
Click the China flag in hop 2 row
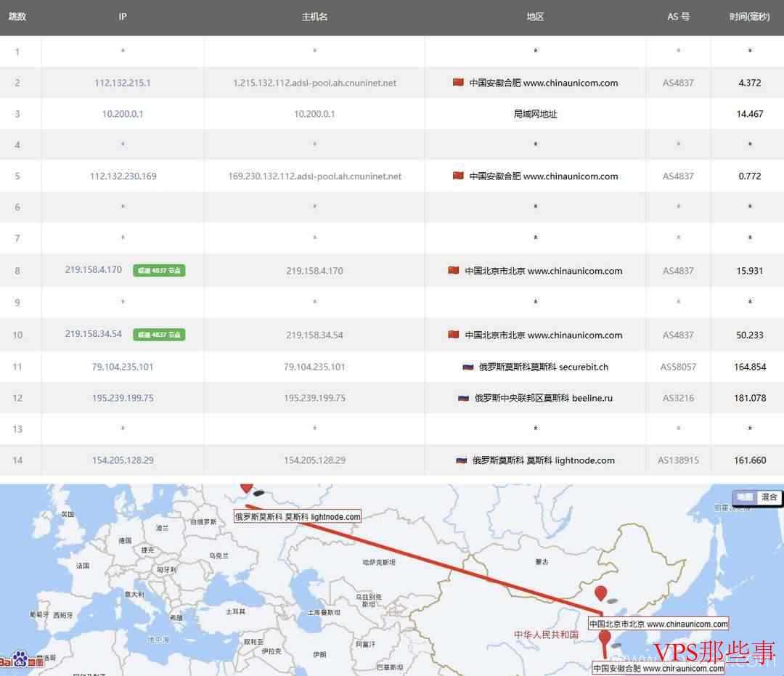point(458,82)
